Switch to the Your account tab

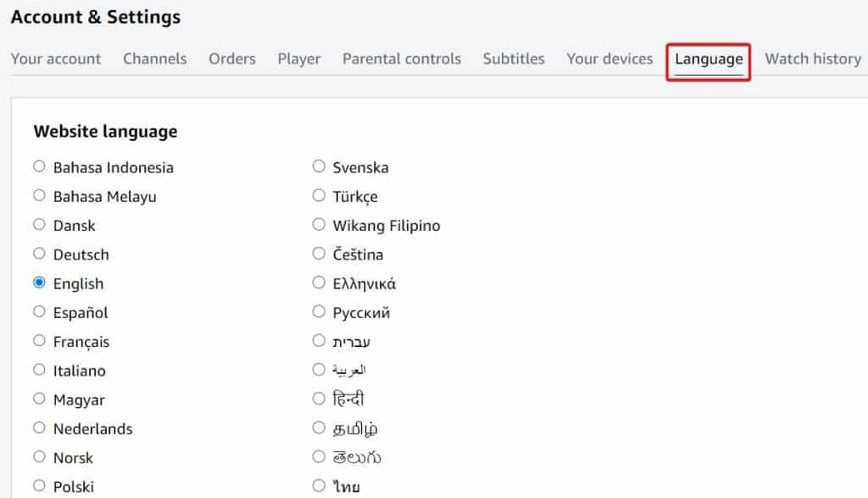56,59
